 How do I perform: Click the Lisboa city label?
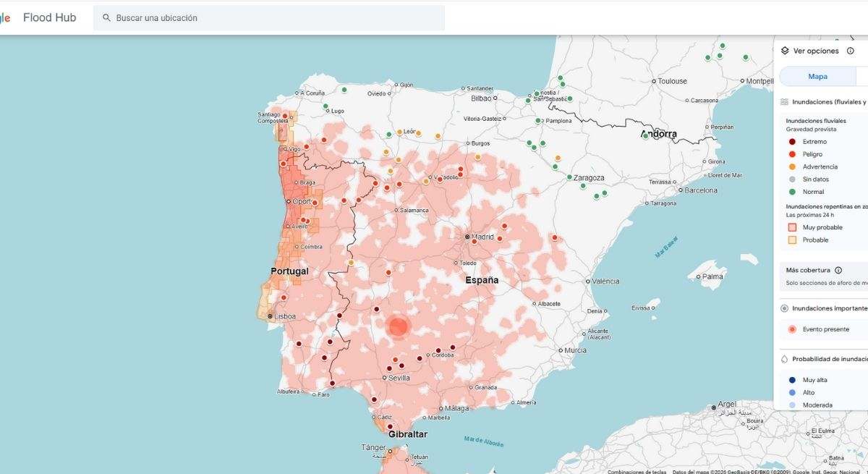pos(285,316)
